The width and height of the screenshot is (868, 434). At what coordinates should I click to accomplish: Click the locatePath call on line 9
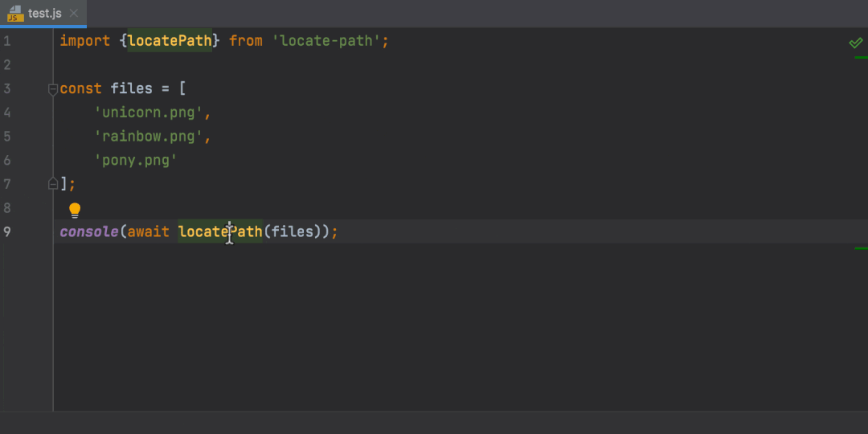[220, 231]
